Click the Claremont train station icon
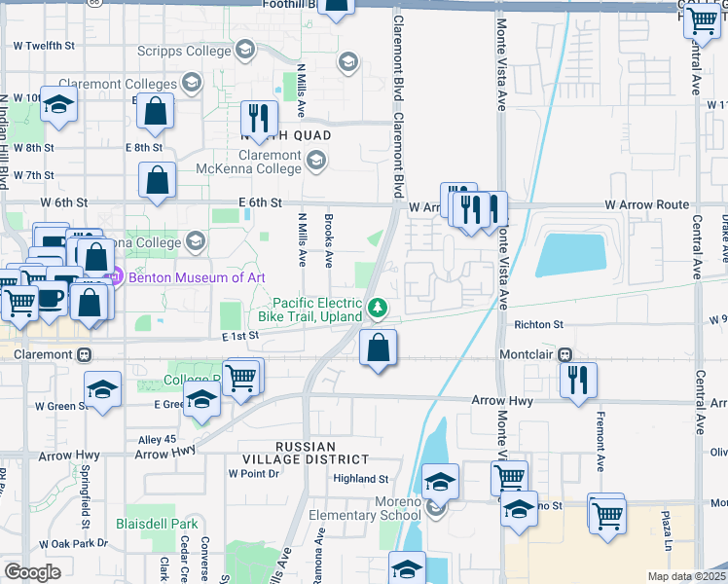 84,355
